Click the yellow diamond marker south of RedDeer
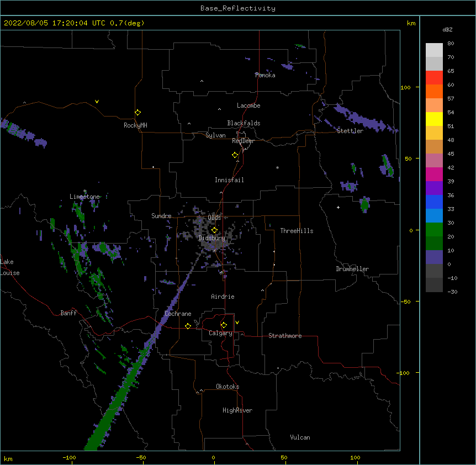 pyautogui.click(x=235, y=155)
